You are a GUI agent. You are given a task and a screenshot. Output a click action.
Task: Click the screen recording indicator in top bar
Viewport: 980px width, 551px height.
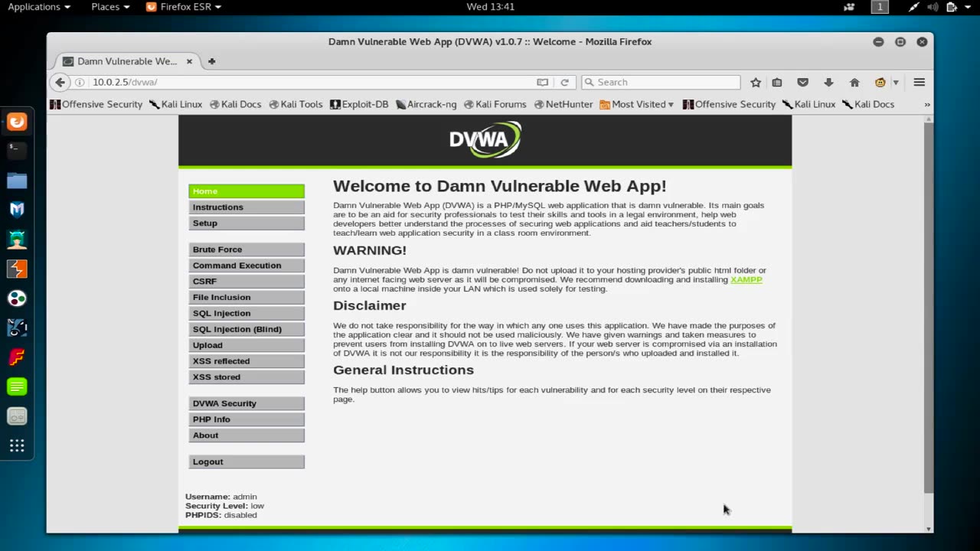[x=849, y=7]
